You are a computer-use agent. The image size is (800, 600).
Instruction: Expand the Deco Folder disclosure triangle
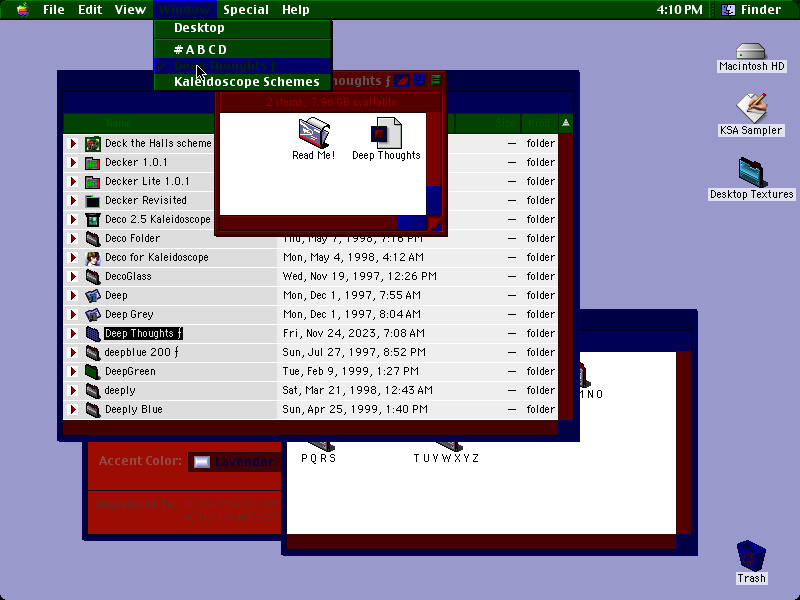point(73,238)
